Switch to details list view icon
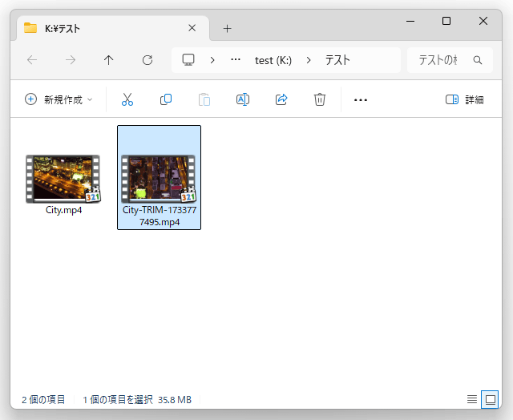513x420 pixels. tap(472, 399)
